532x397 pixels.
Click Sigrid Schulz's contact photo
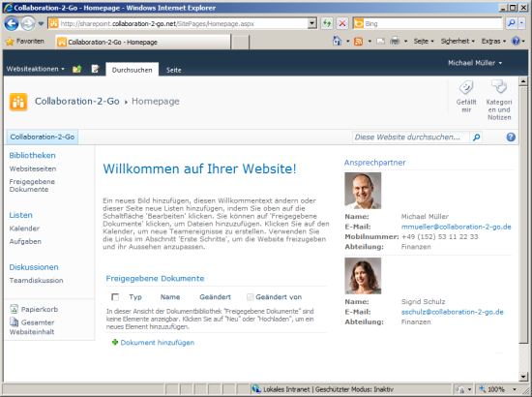click(x=363, y=275)
